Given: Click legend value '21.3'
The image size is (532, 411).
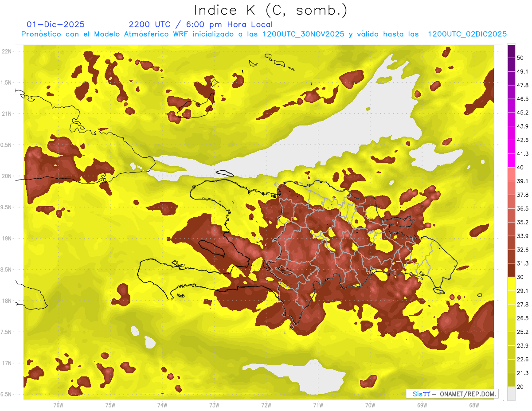Looking at the screenshot, I should pyautogui.click(x=522, y=373).
